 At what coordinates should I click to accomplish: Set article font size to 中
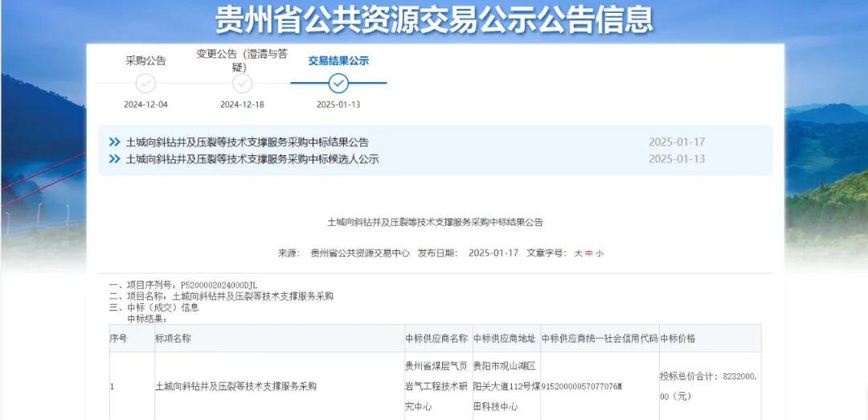coord(589,253)
